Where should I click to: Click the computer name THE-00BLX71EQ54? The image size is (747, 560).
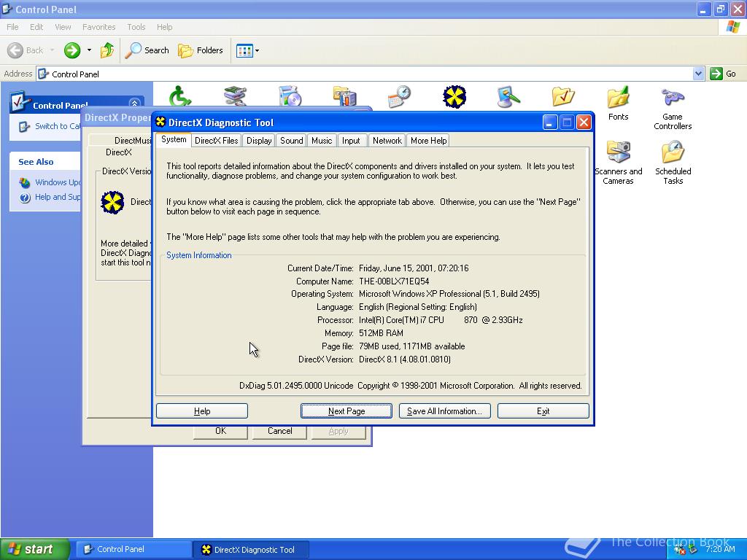click(x=394, y=281)
